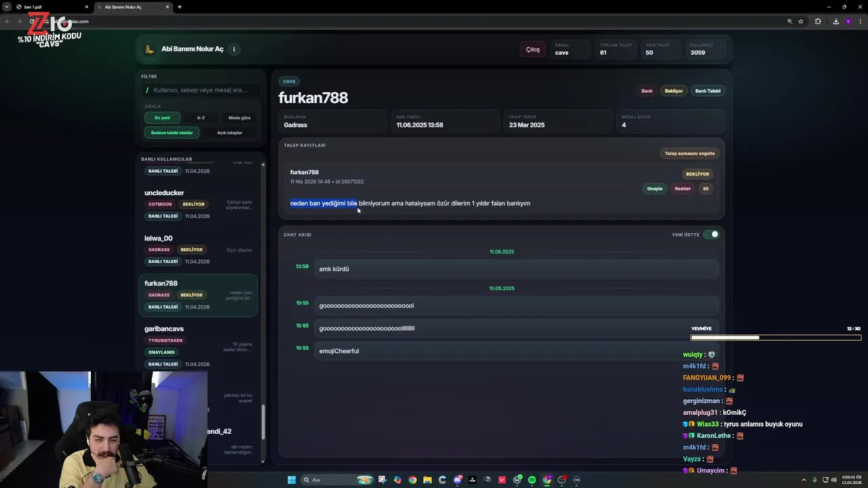Click the Açık Talep 50 stat
The image size is (868, 488).
(x=660, y=49)
